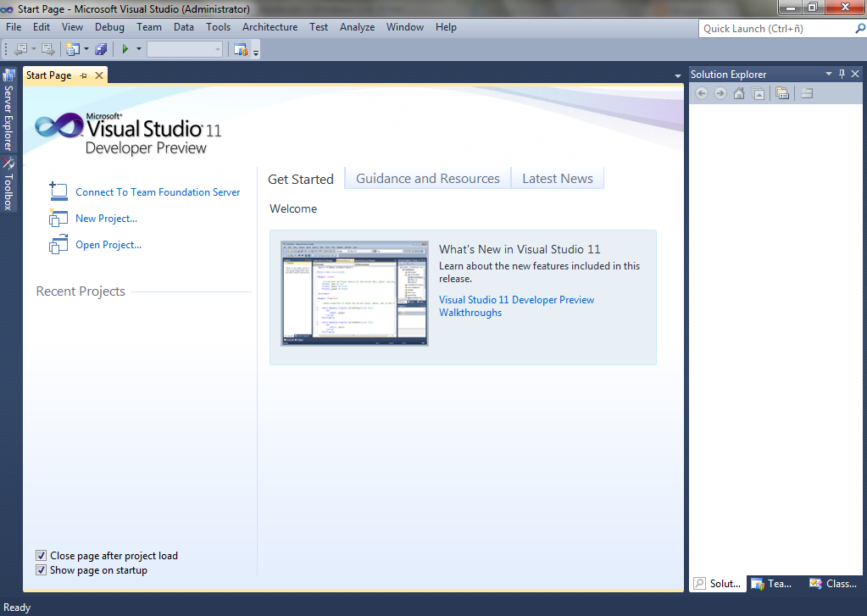
Task: Click the Home icon in Solution Explorer
Action: [x=739, y=93]
